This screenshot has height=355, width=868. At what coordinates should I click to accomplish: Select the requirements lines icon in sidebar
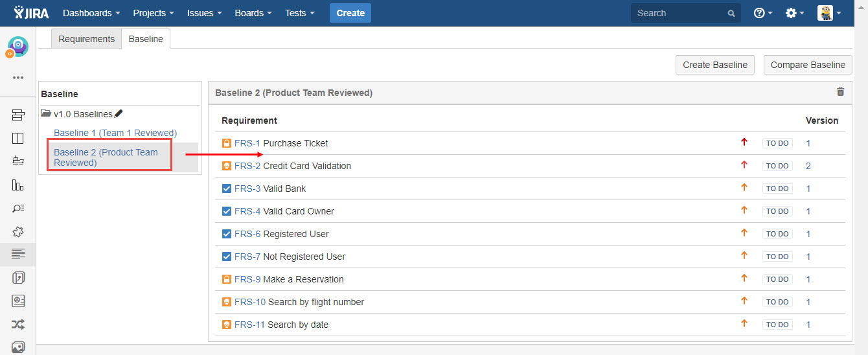pyautogui.click(x=18, y=255)
